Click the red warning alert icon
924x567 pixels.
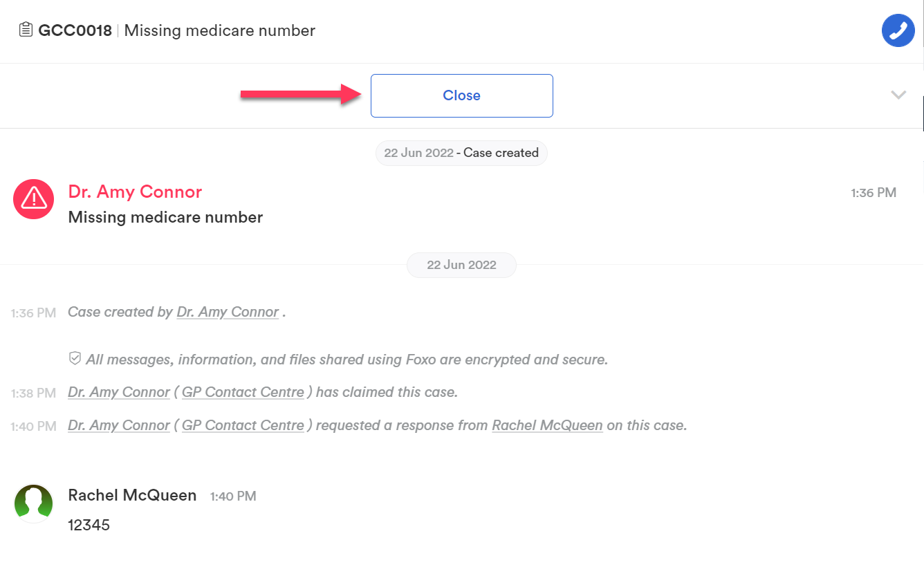click(x=34, y=199)
